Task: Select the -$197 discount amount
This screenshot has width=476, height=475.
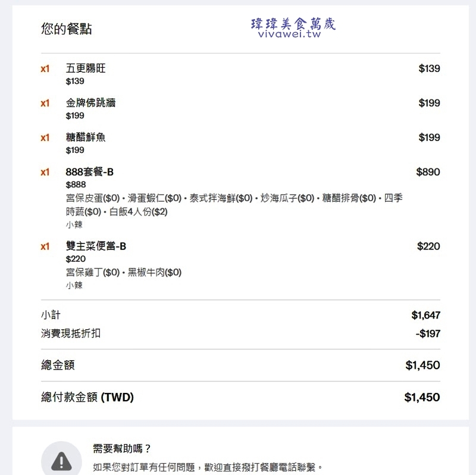Action: click(x=428, y=333)
